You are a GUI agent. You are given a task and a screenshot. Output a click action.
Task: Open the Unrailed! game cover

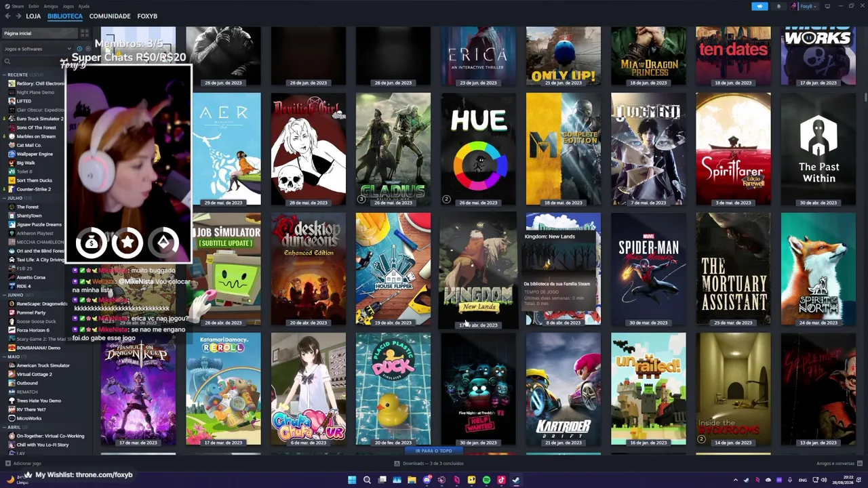648,389
